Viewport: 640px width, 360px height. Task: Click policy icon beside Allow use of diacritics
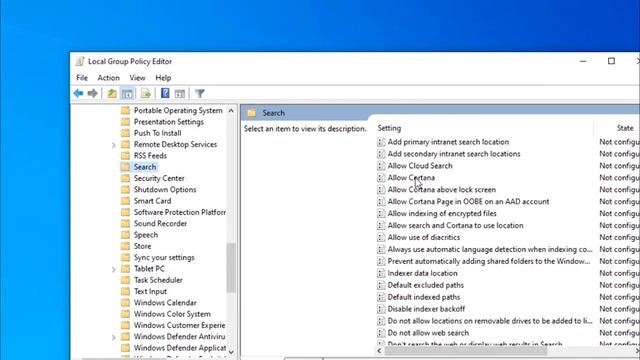click(x=381, y=237)
